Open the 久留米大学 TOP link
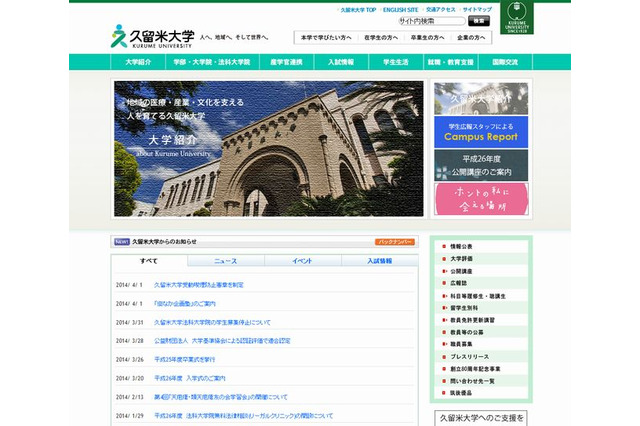 coord(358,10)
